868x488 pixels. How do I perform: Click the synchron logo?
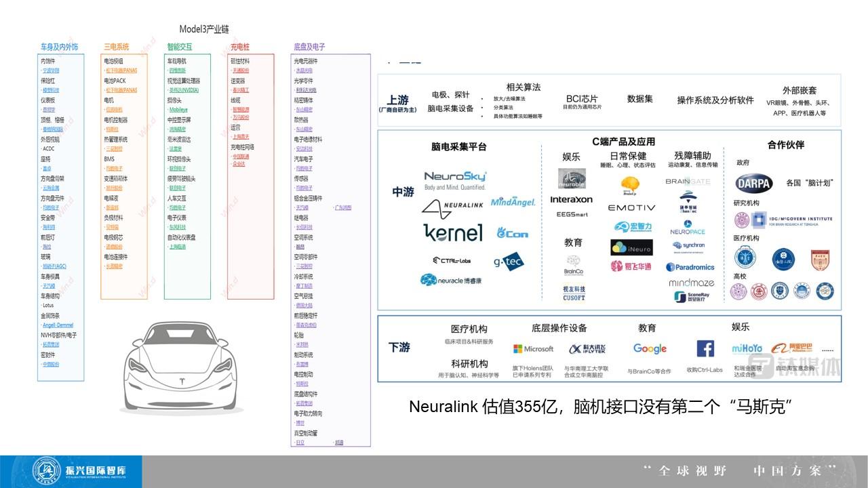click(688, 247)
